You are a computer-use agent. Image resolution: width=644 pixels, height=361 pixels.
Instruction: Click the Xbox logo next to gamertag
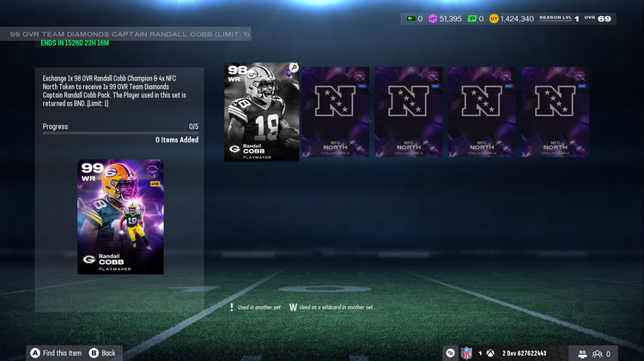coord(490,352)
